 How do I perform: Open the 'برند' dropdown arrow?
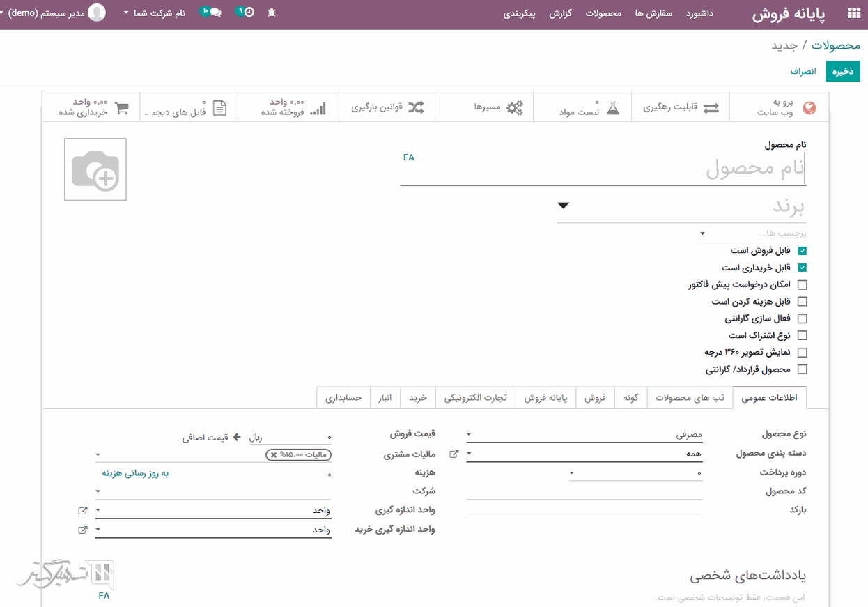click(x=564, y=206)
